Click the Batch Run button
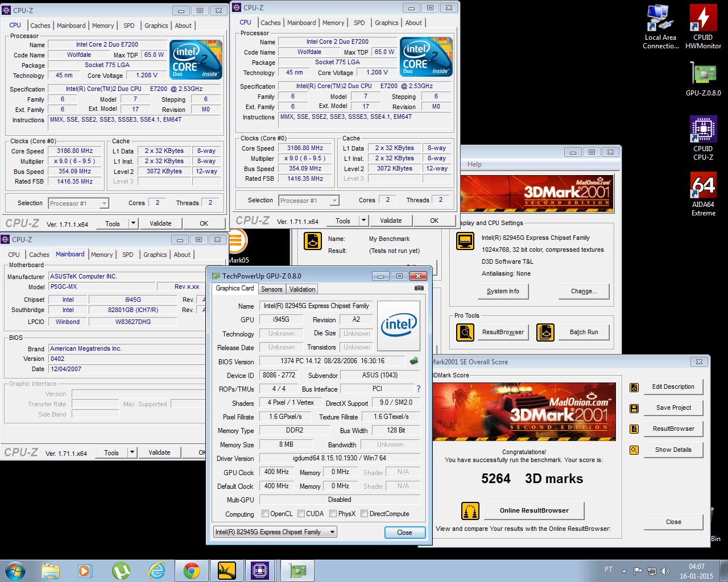Image resolution: width=728 pixels, height=582 pixels. 584,332
